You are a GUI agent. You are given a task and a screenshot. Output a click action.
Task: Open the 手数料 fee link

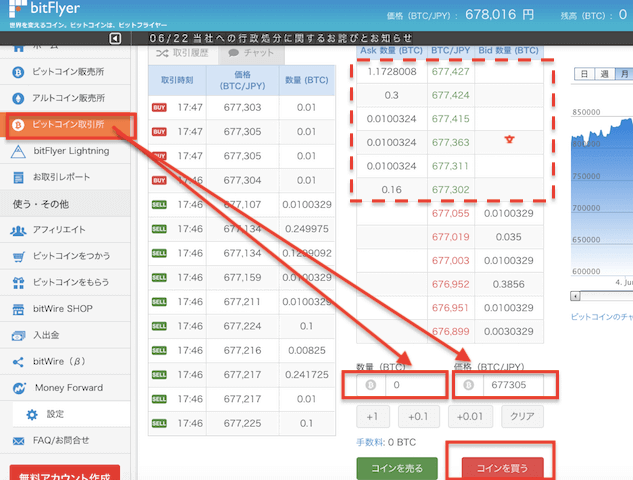click(369, 442)
